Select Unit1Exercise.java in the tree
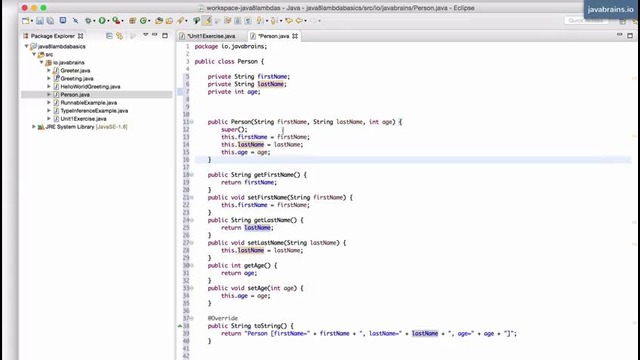640x360 pixels. (83, 118)
